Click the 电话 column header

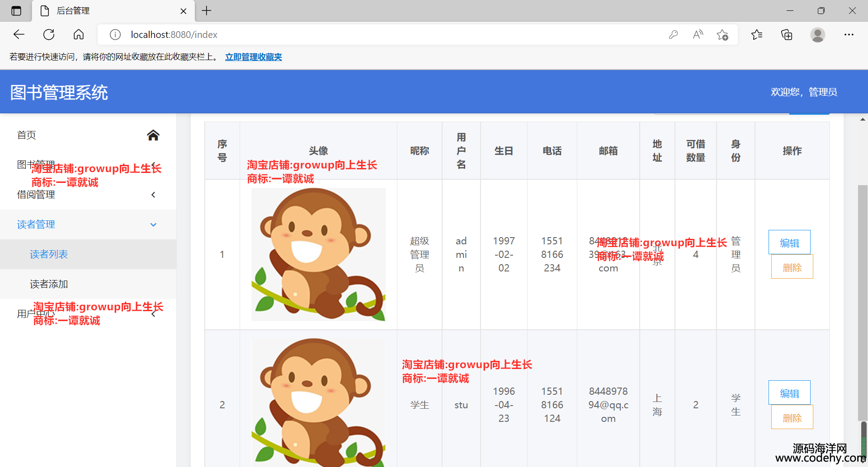552,150
